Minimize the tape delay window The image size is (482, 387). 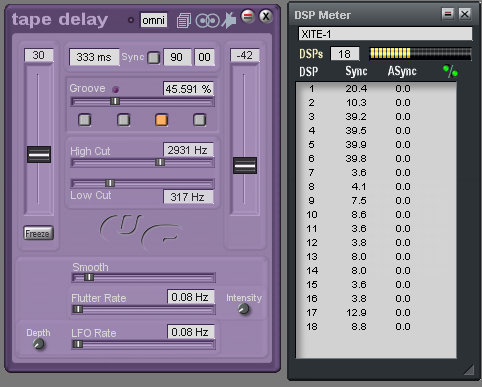tap(248, 16)
